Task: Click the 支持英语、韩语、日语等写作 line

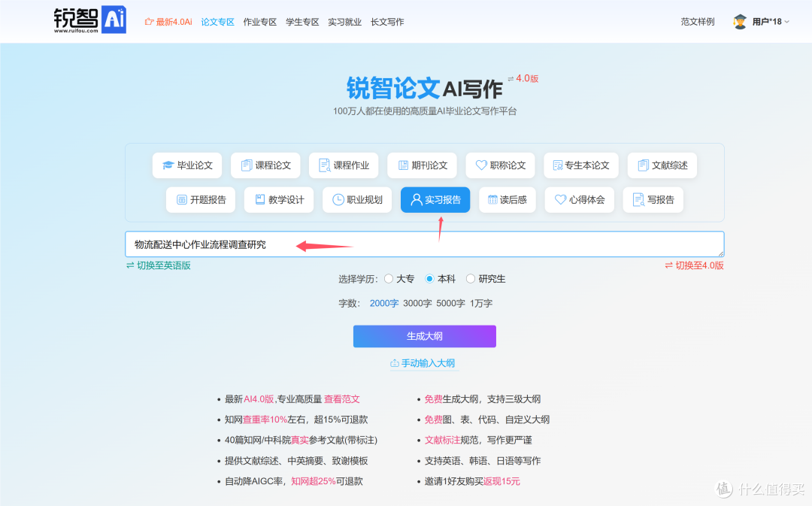Action: point(483,461)
